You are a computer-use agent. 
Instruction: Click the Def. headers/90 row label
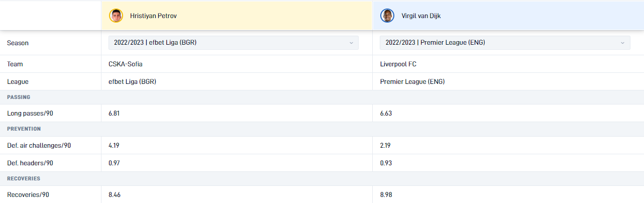(30, 163)
